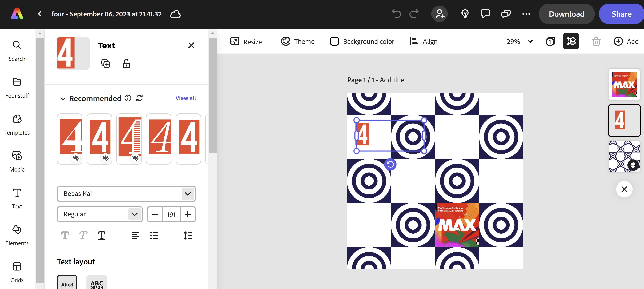Delete the page with the trash icon
The image size is (644, 289).
[596, 41]
